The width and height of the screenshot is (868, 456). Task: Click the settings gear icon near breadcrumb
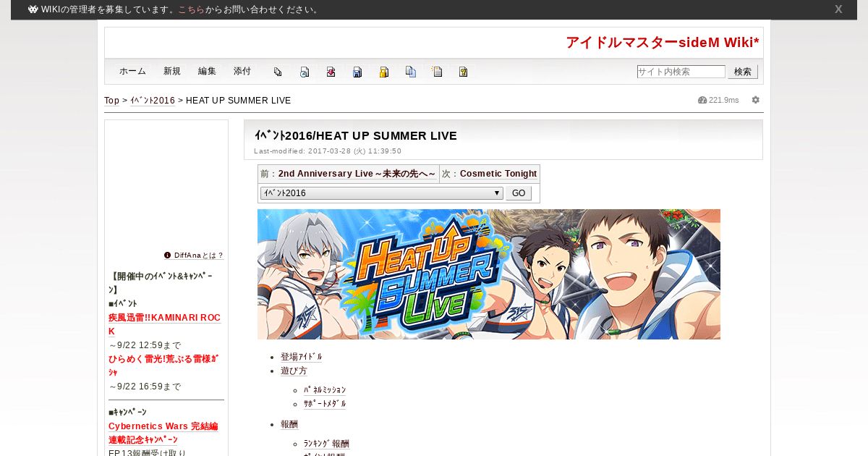click(756, 100)
